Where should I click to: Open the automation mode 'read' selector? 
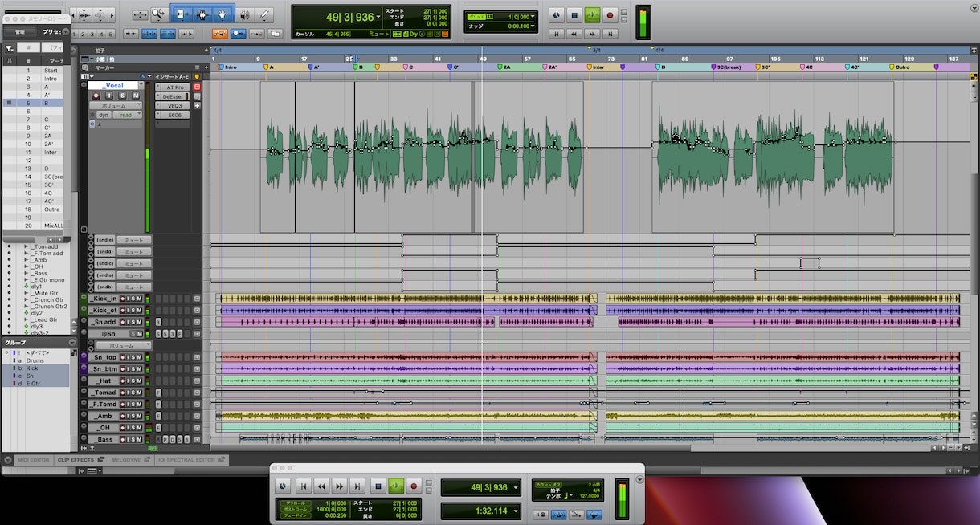tap(127, 115)
